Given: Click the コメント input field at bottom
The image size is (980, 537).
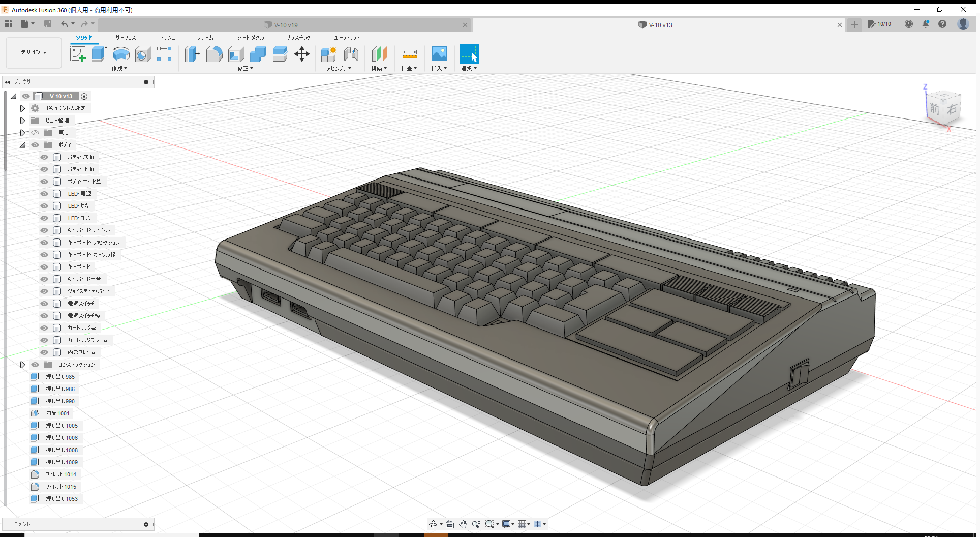Looking at the screenshot, I should tap(76, 524).
